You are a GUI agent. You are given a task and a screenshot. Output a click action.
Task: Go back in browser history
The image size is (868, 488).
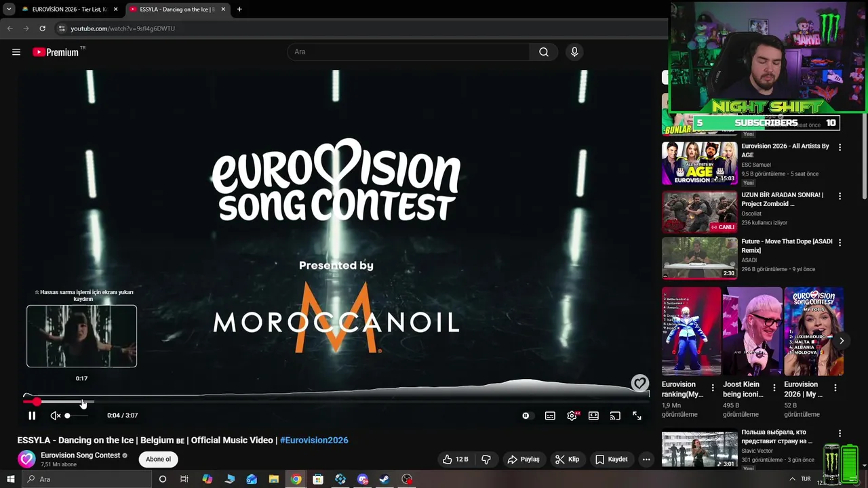click(x=9, y=28)
